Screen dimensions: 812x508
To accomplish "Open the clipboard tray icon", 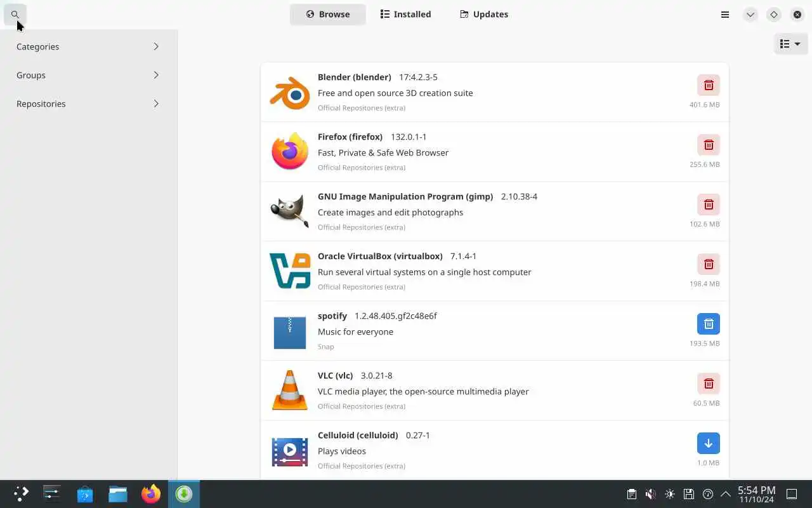I will [631, 494].
